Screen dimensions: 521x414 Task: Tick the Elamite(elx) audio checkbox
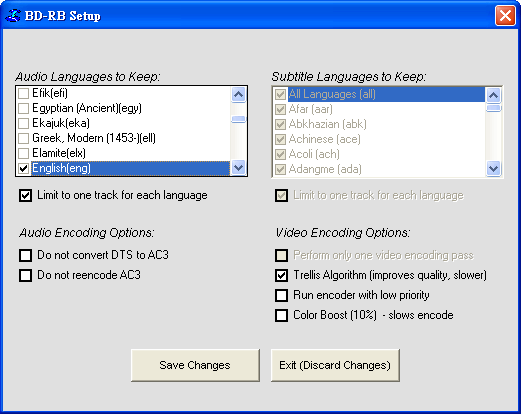23,153
